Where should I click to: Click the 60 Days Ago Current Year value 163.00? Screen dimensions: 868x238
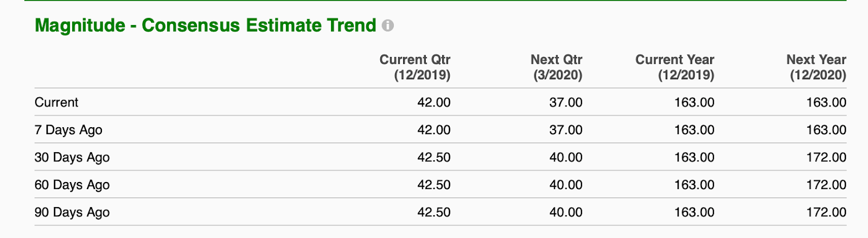[x=694, y=185]
